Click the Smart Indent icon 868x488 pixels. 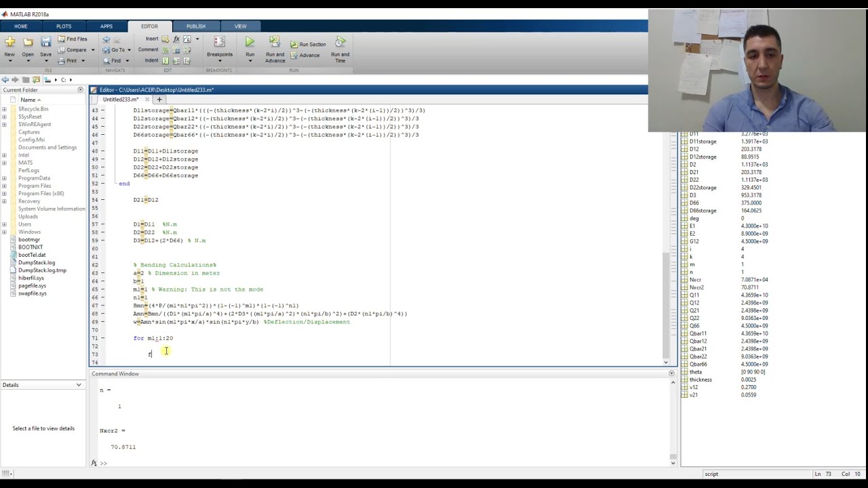(165, 60)
